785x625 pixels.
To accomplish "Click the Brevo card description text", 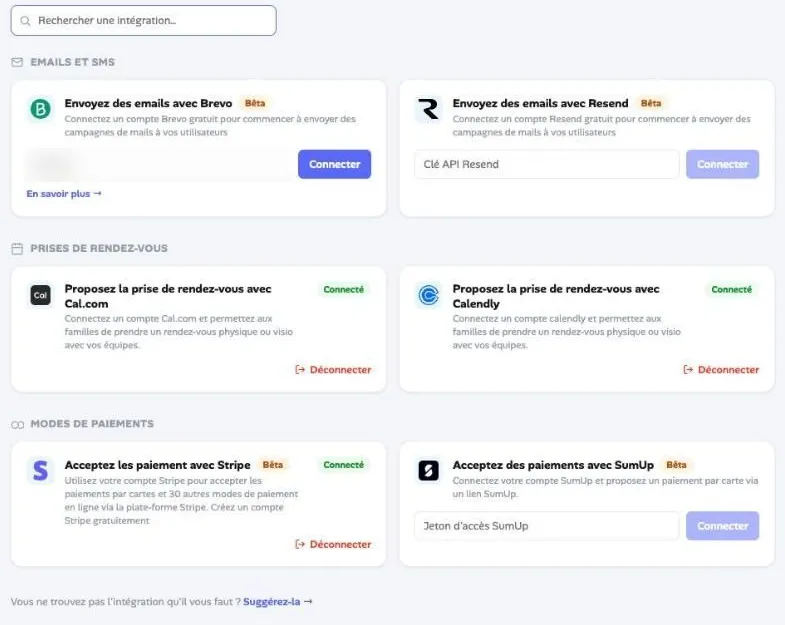I will 210,126.
